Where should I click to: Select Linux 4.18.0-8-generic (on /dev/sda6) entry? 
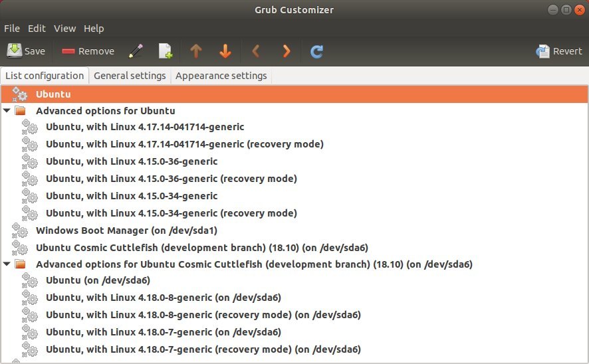[x=294, y=298]
